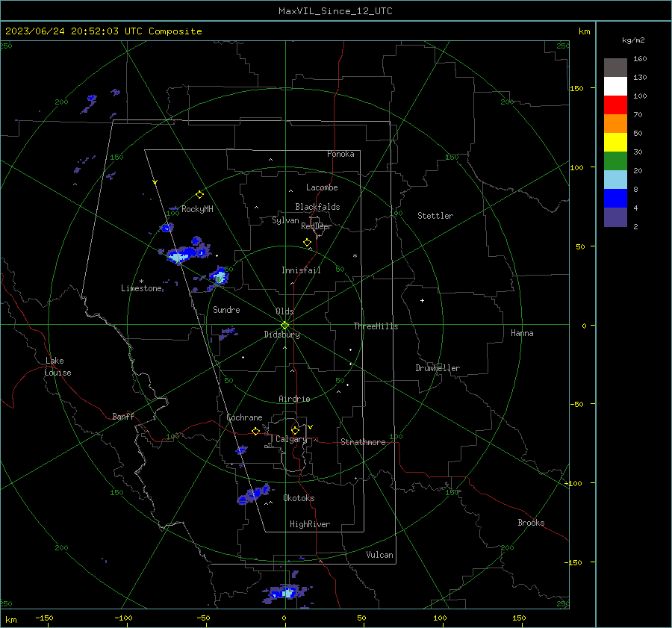Screen dimensions: 672x628
Task: Click the Limestone label
Action: coord(141,288)
